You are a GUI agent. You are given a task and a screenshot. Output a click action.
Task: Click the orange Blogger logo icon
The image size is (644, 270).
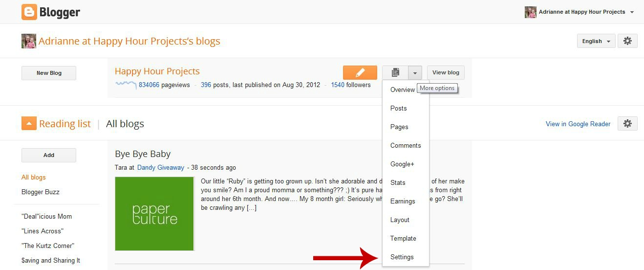pos(29,12)
